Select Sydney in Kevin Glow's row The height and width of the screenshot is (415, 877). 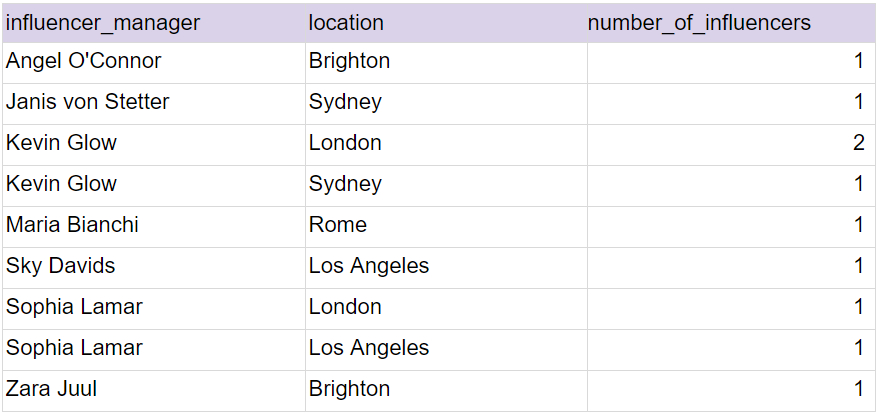tap(345, 184)
